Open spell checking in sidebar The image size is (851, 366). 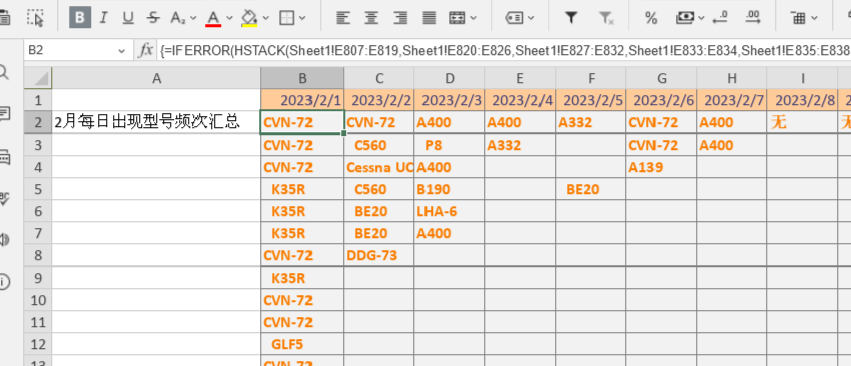point(4,198)
